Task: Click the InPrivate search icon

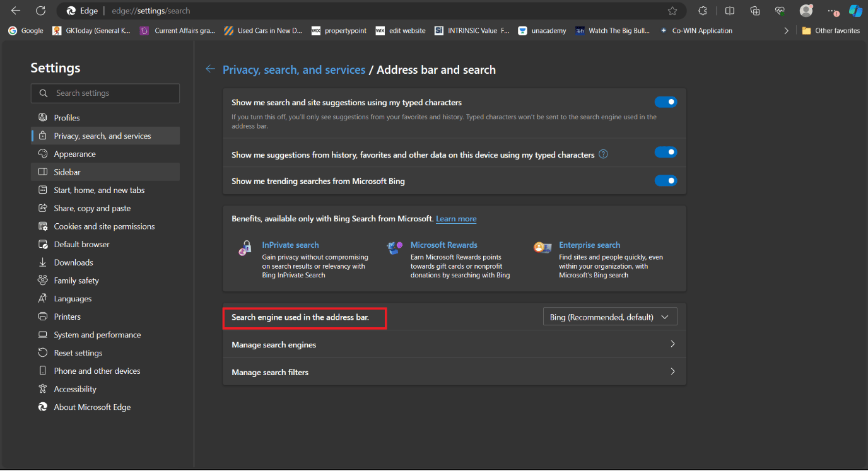Action: point(245,248)
